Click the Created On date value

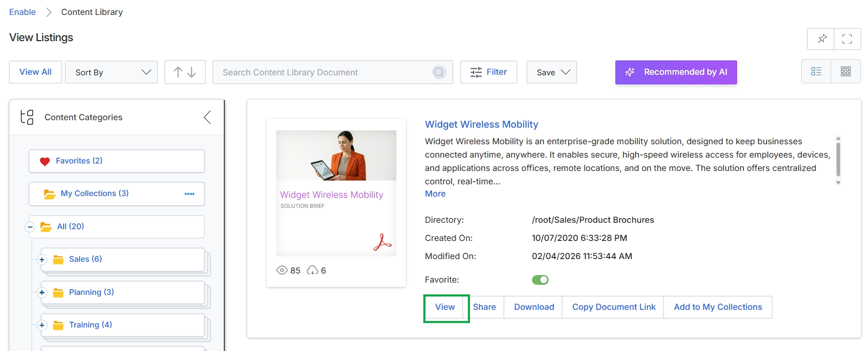click(x=580, y=238)
